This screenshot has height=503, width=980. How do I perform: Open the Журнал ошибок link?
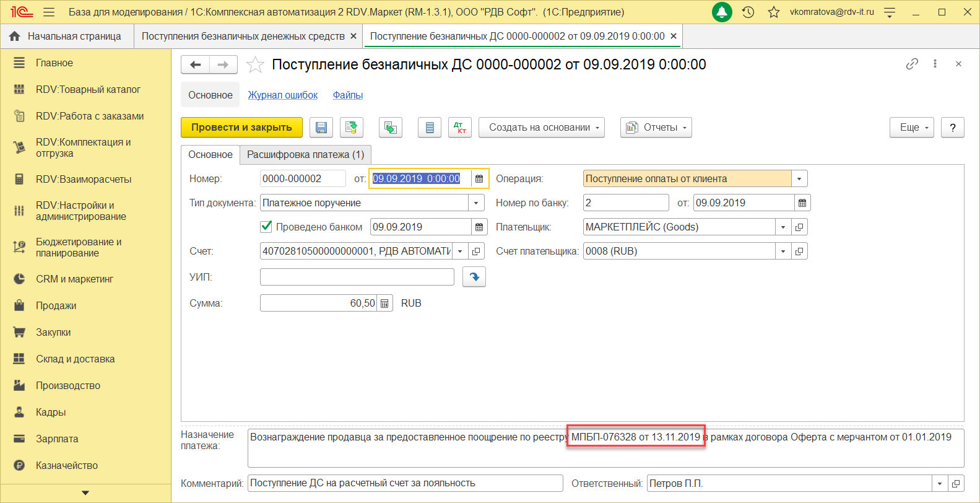tap(283, 95)
